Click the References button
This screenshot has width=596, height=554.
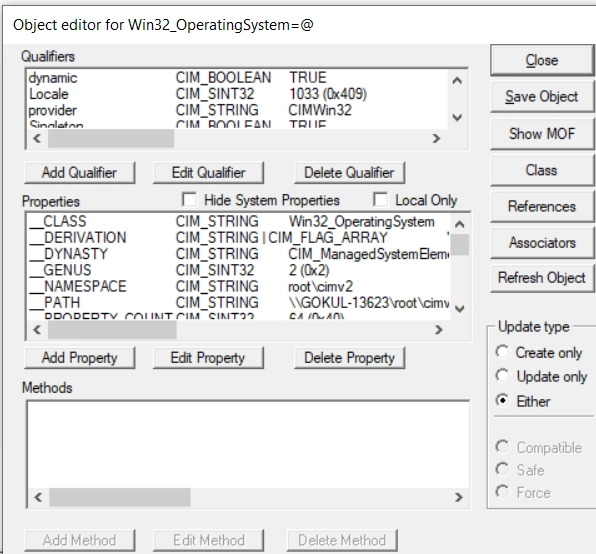542,206
